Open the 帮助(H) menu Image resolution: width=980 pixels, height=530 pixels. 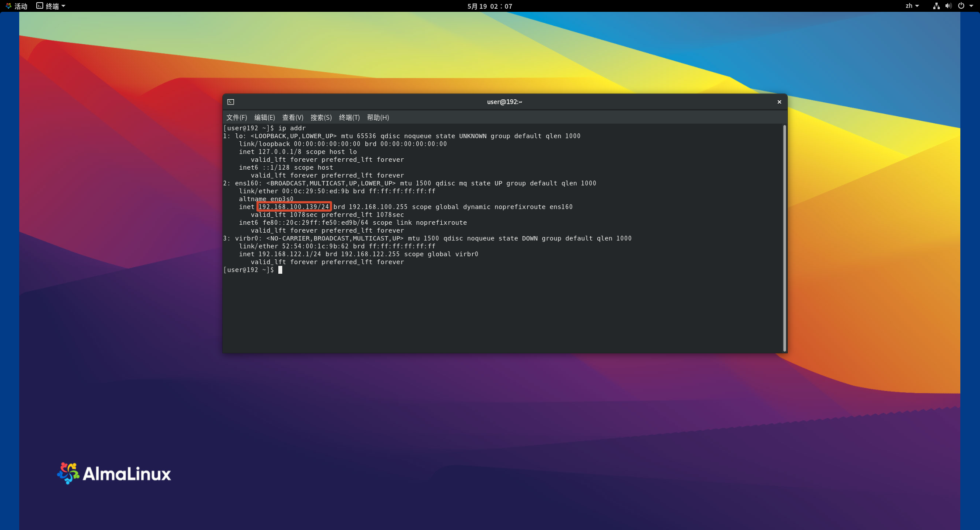(x=378, y=118)
